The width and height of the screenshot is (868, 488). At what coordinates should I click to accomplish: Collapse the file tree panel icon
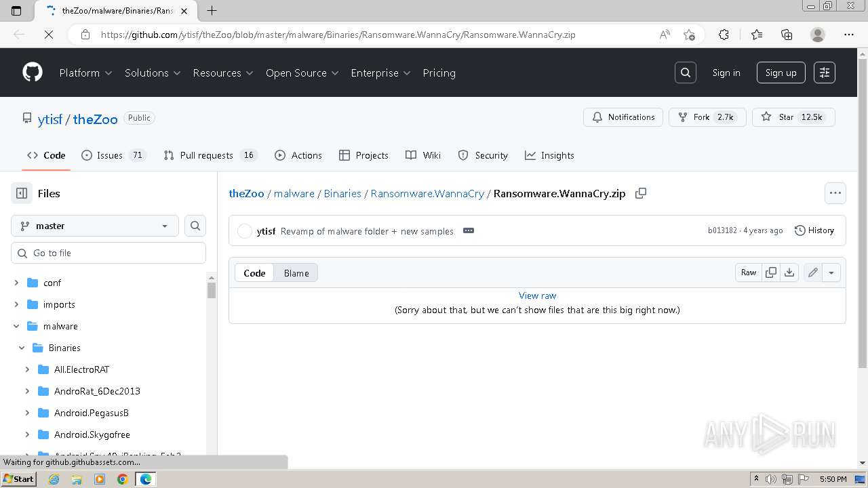coord(22,193)
